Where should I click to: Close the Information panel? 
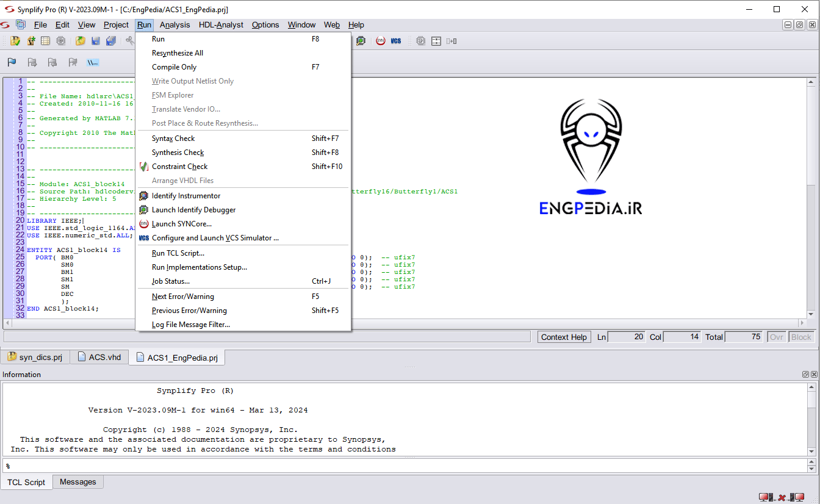[x=813, y=375]
